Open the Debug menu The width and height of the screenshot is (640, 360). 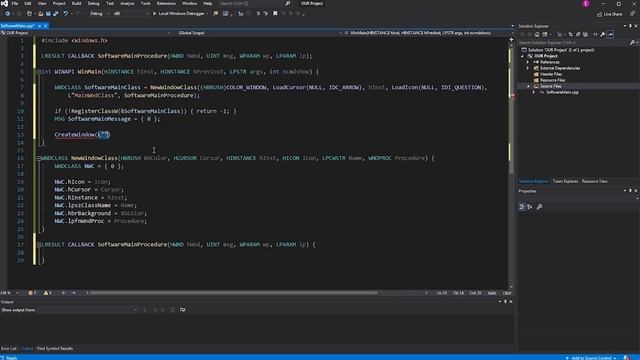pyautogui.click(x=93, y=3)
